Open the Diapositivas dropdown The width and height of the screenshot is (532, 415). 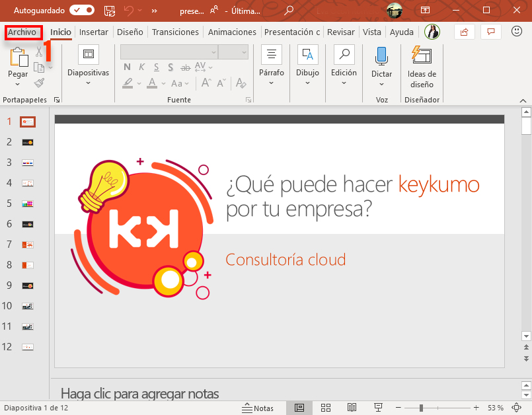point(88,65)
